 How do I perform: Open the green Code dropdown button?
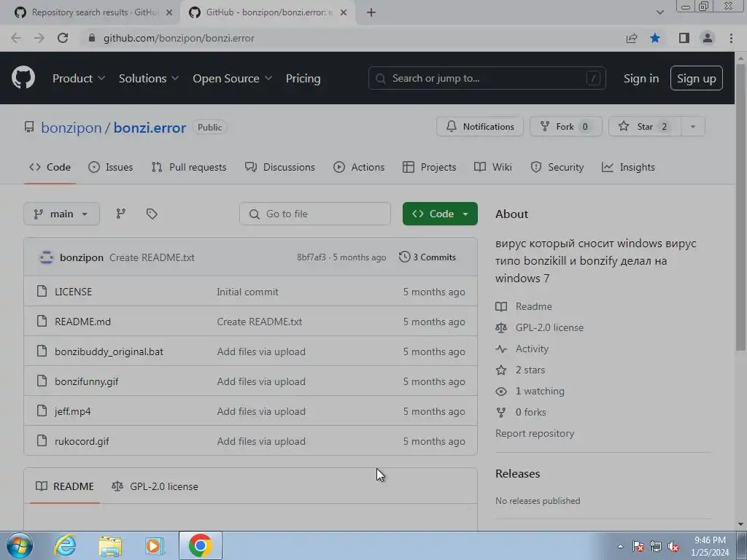tap(440, 214)
